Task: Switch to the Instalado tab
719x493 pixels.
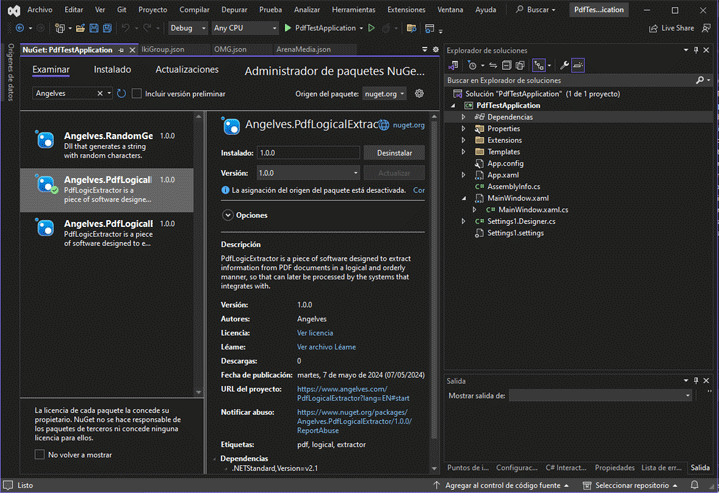Action: click(112, 70)
